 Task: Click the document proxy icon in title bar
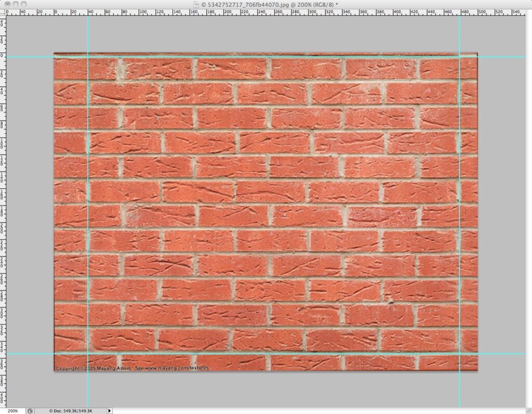click(x=196, y=4)
